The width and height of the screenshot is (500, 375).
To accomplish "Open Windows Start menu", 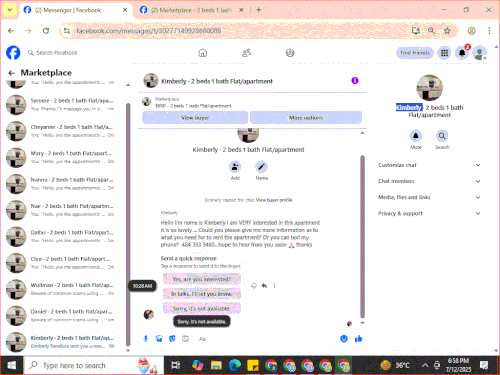I will 12,365.
